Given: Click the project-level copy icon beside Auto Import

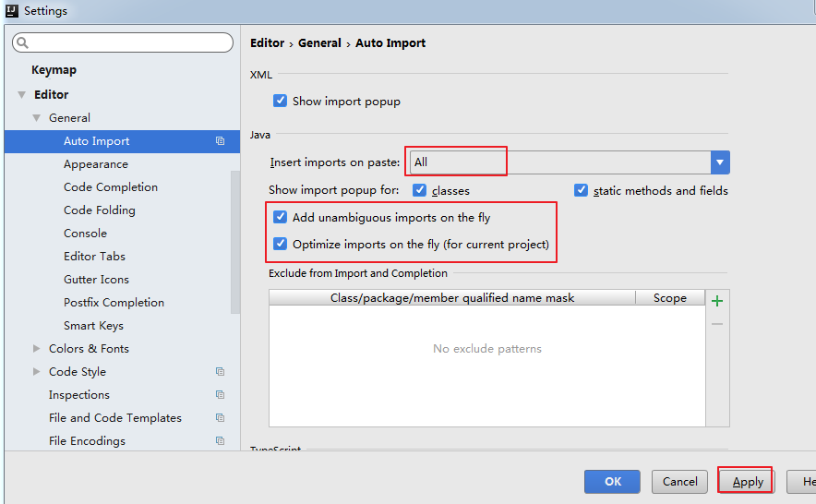Looking at the screenshot, I should 220,141.
